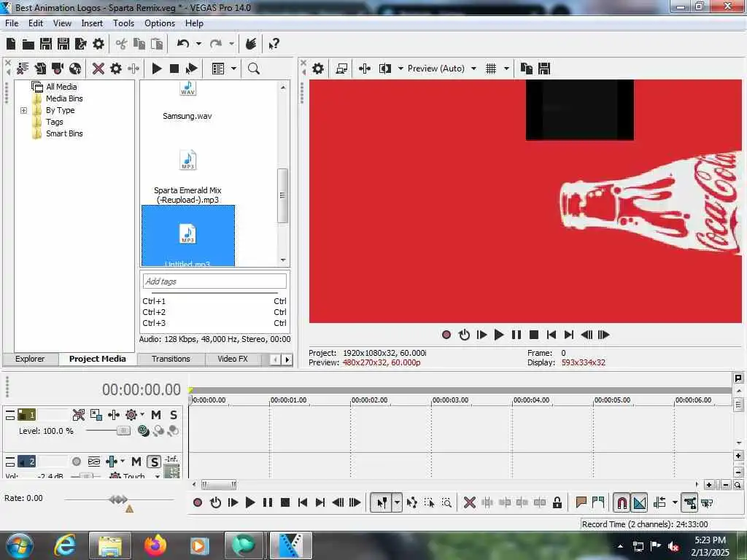Toggle Solo on audio track 2
This screenshot has height=560, width=747.
tap(154, 462)
